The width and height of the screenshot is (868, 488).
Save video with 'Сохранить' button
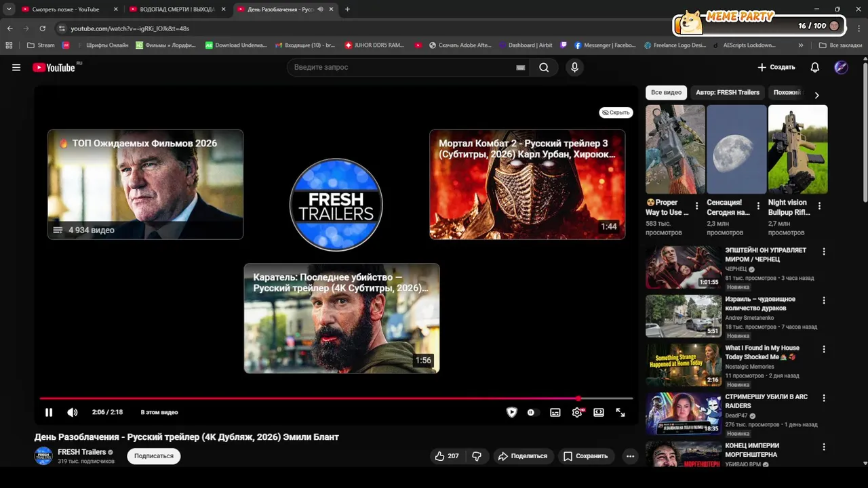pyautogui.click(x=586, y=456)
